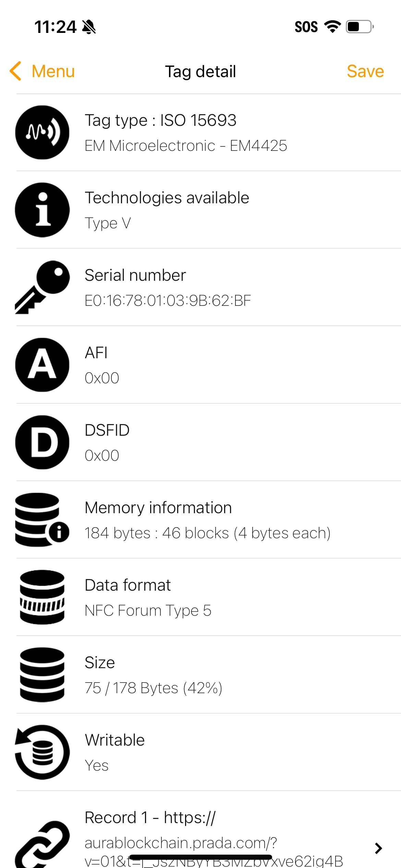Image resolution: width=401 pixels, height=868 pixels.
Task: Tap the battery indicator in status bar
Action: (x=359, y=27)
